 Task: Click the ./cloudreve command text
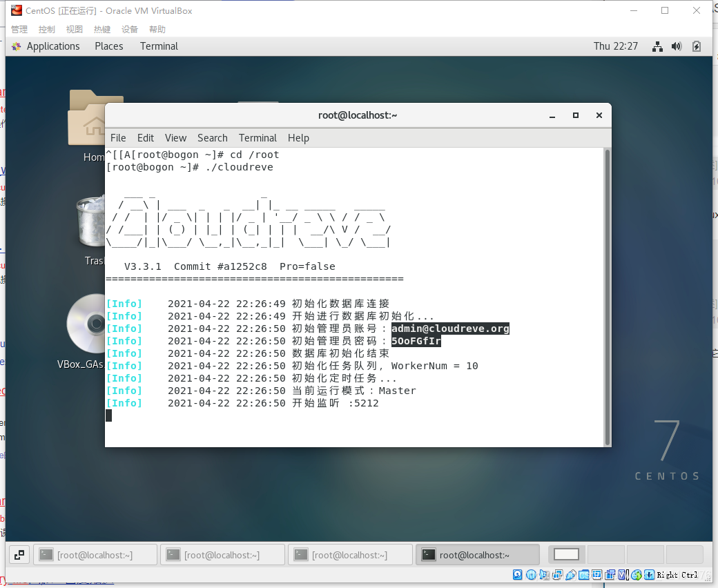coord(239,167)
